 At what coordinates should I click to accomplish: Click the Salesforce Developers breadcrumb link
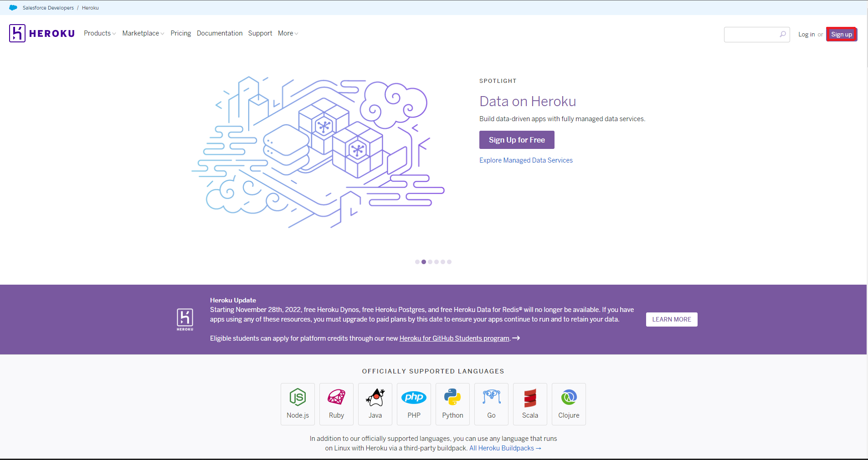click(48, 8)
